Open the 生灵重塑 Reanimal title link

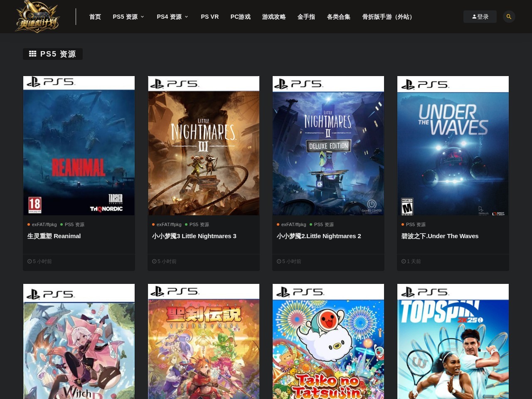point(54,236)
